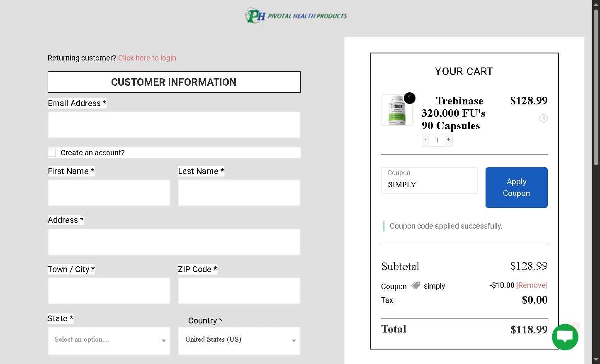
Task: Click the State * field label
Action: pos(61,318)
